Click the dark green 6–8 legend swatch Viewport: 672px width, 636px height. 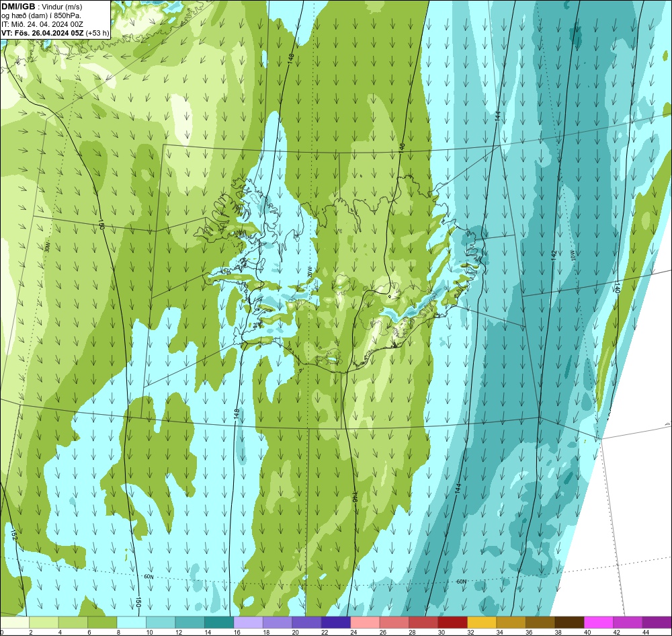click(x=102, y=623)
